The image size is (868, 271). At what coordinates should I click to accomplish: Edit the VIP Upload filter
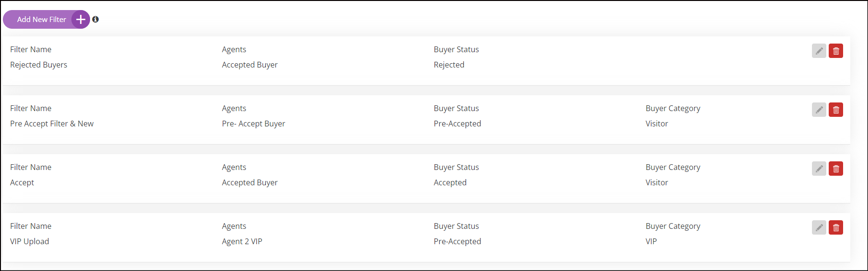coord(819,227)
